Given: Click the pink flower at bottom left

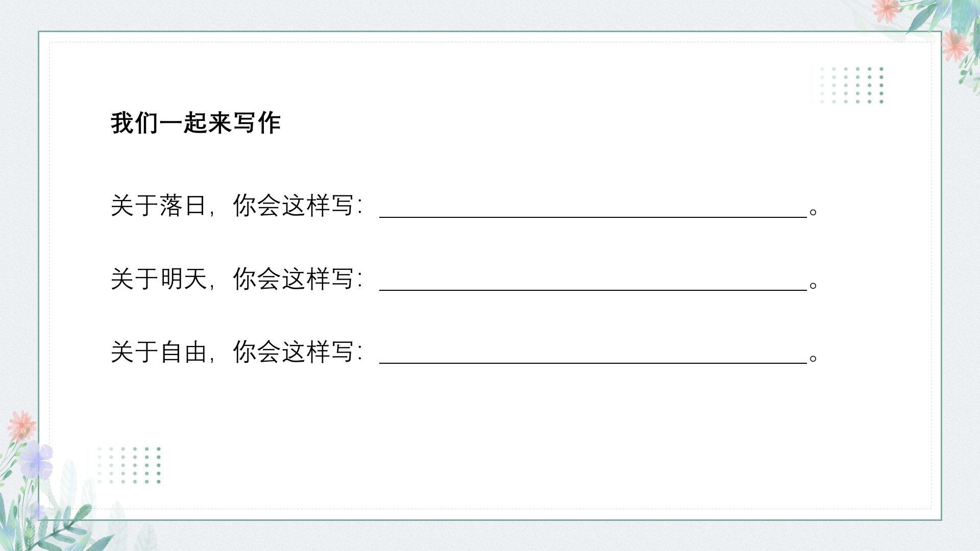Looking at the screenshot, I should click(21, 426).
